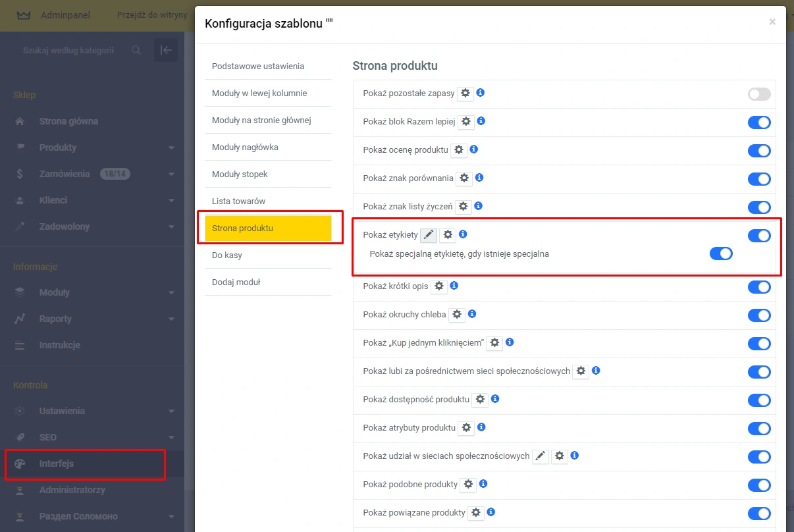This screenshot has width=794, height=532.
Task: Click info icon beside Pokaż dostępność produktu
Action: coord(495,399)
